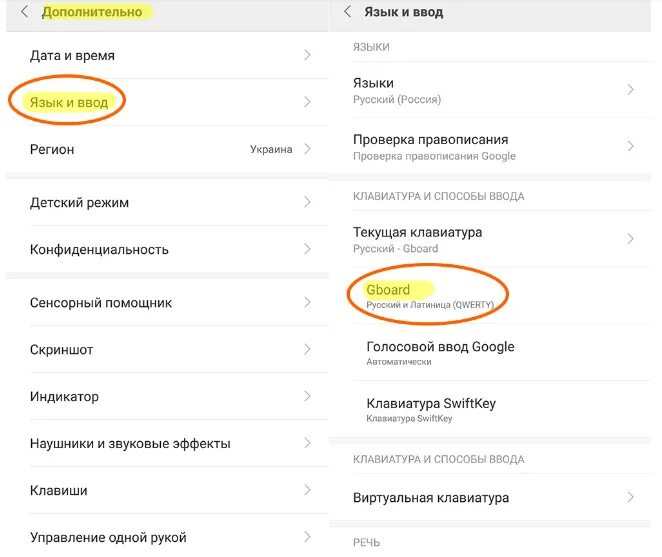The height and width of the screenshot is (557, 662).
Task: Click chevron for Виртуальная клавиатура
Action: 631,497
